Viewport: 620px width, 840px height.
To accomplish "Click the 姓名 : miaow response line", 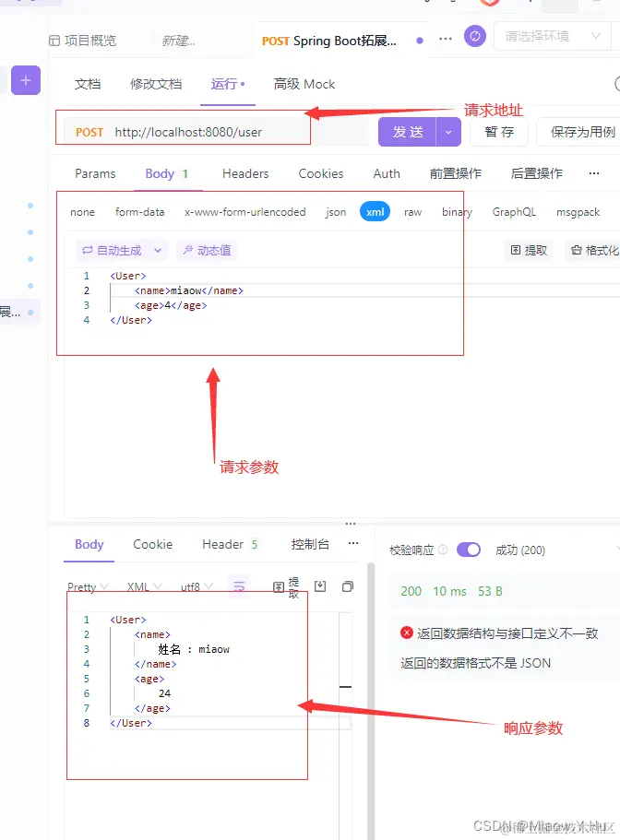I will pos(194,649).
